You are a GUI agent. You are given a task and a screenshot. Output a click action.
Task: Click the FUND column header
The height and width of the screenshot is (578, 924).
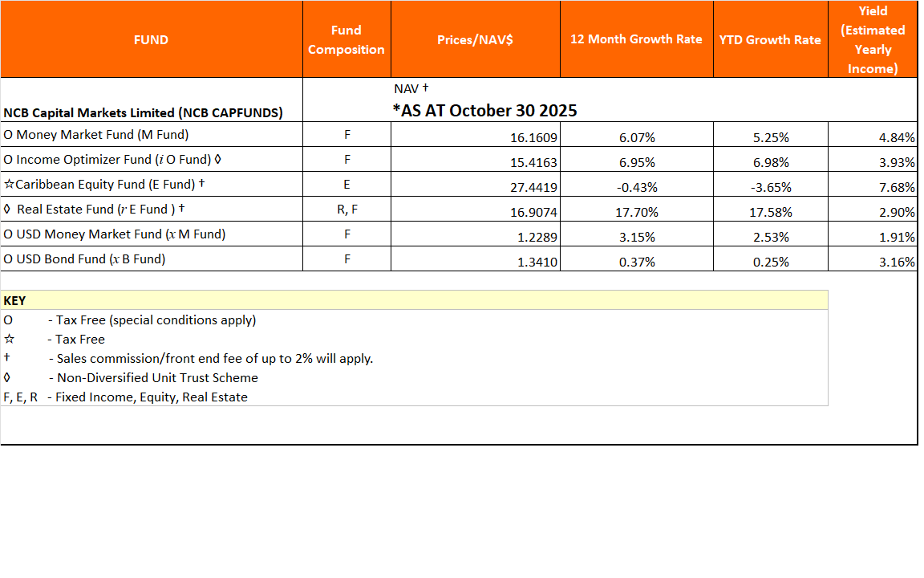tap(151, 39)
